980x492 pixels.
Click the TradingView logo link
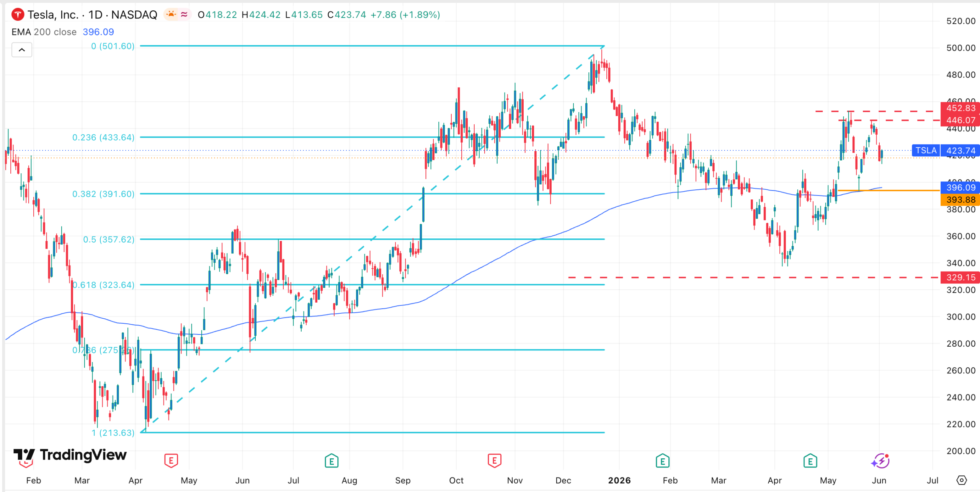click(x=70, y=455)
